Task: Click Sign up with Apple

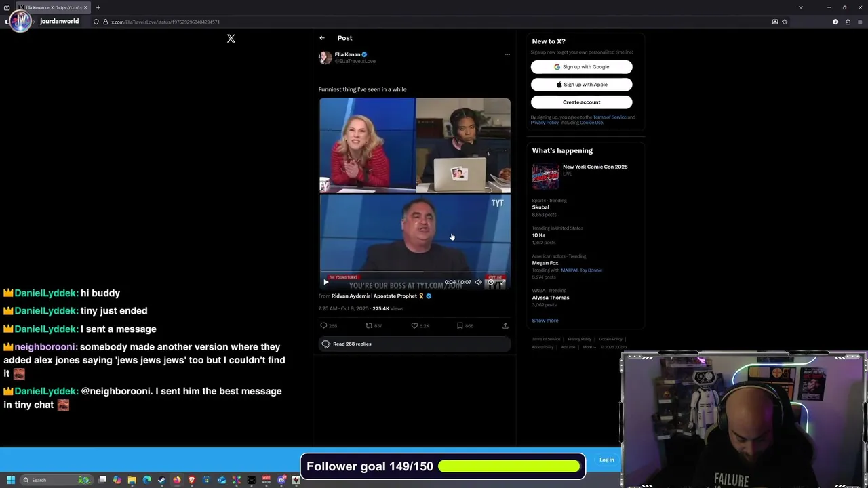Action: pos(581,85)
